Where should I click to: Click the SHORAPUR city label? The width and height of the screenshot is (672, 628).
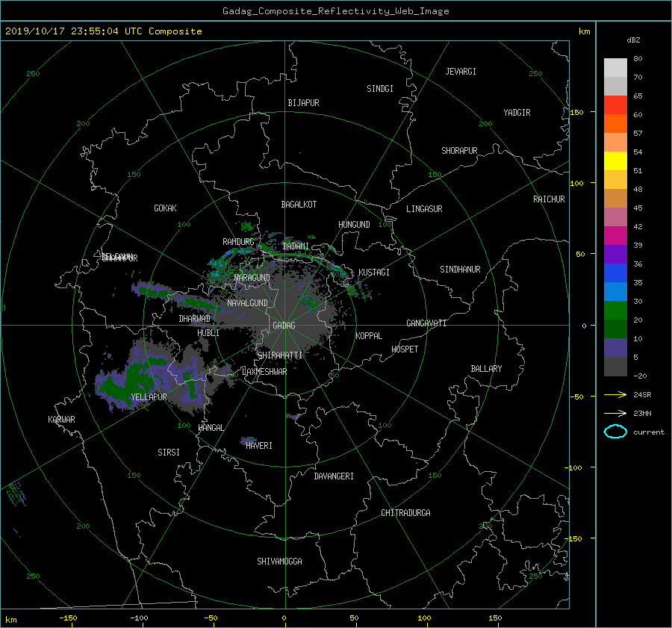(459, 151)
